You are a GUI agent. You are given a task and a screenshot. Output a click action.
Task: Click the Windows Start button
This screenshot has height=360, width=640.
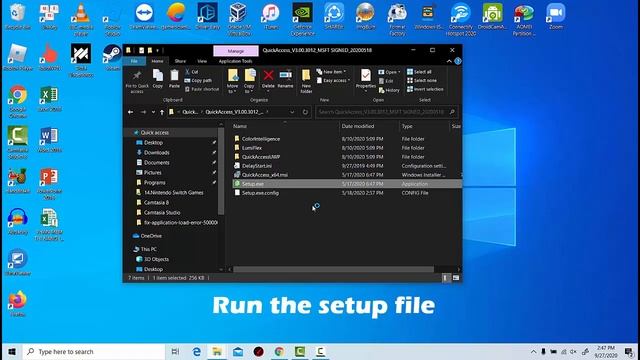tap(12, 351)
